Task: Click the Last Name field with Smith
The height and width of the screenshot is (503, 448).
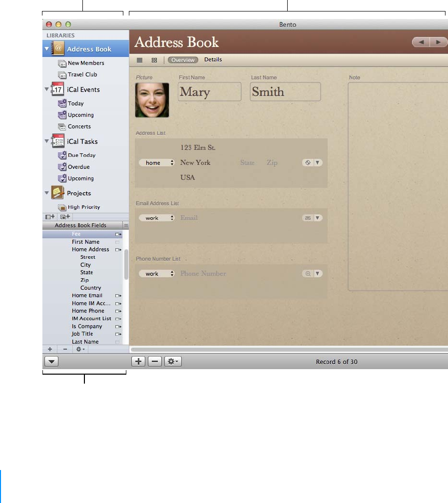Action: pyautogui.click(x=285, y=92)
